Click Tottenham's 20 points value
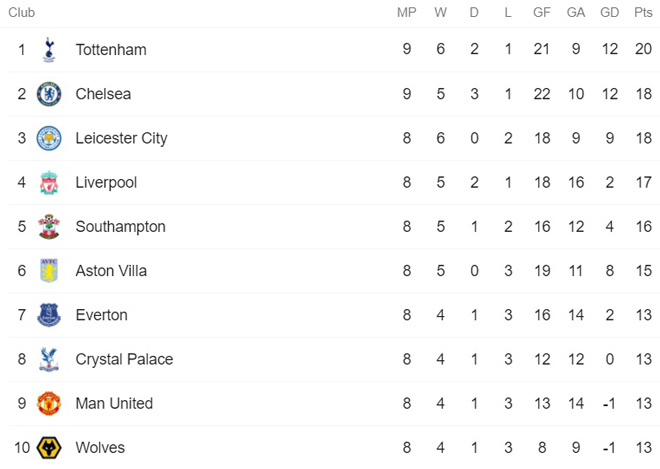Screen dimensions: 660x469 [x=643, y=50]
